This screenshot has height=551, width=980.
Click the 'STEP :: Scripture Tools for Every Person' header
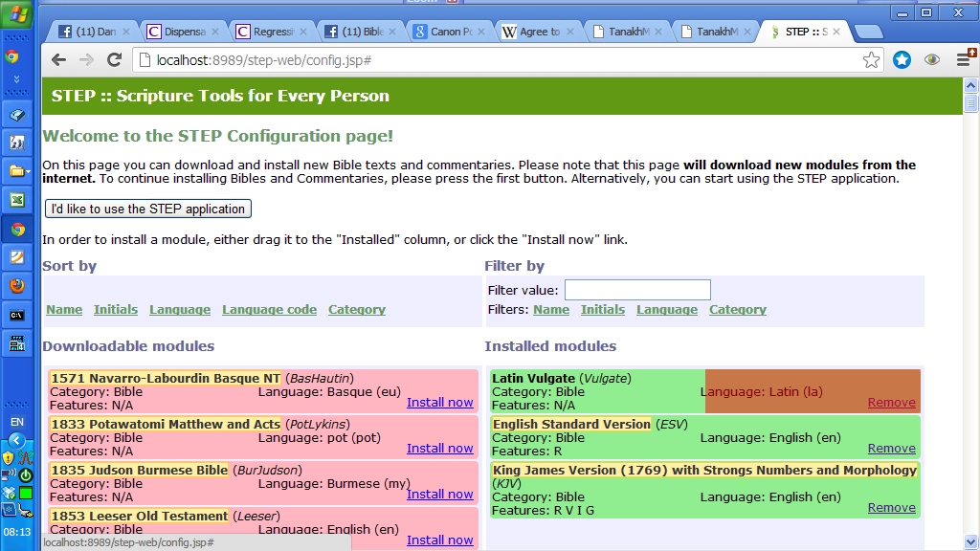coord(220,96)
